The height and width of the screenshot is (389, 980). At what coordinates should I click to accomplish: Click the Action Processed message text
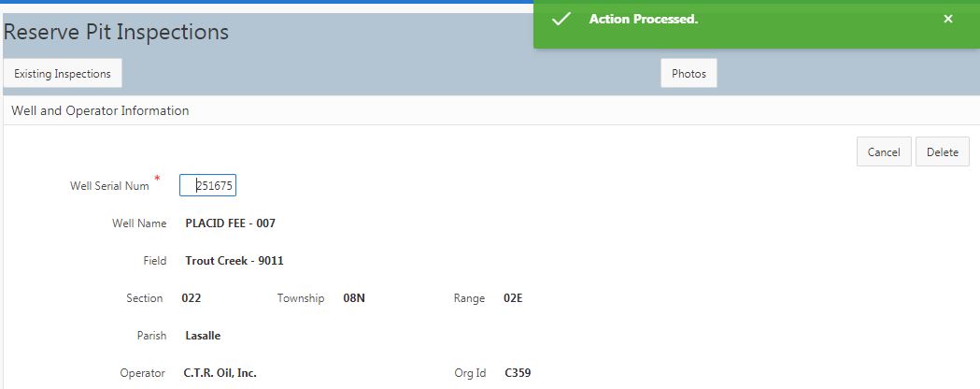coord(644,20)
